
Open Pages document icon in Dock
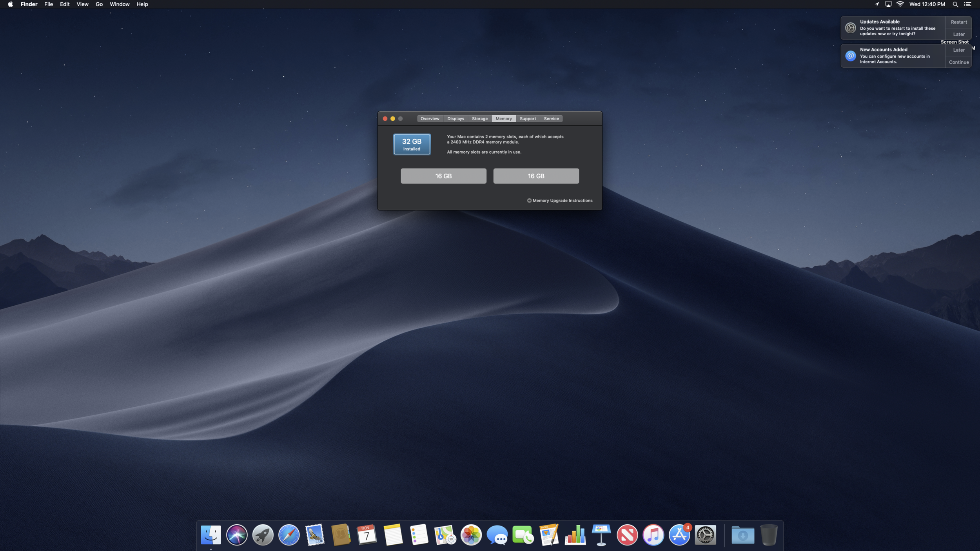pyautogui.click(x=549, y=535)
